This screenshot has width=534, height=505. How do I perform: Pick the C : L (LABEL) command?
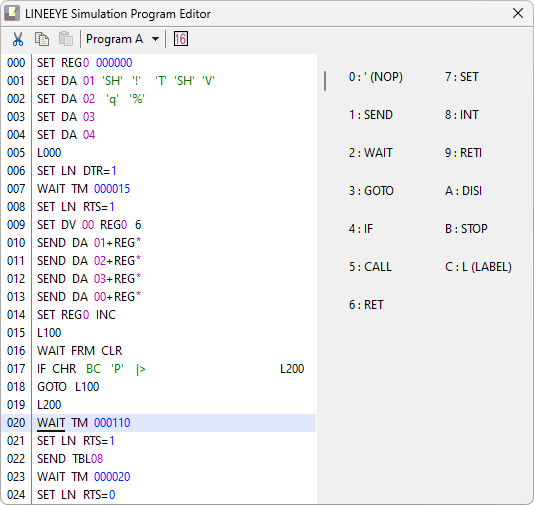(x=478, y=267)
